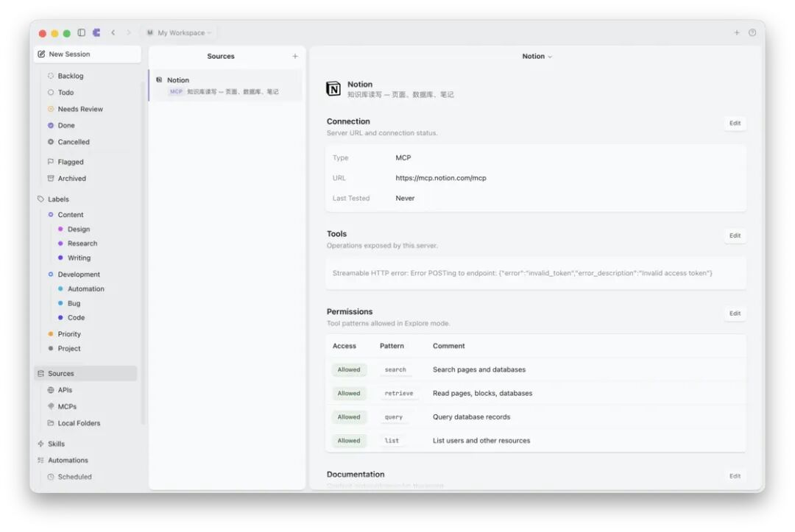Select the Content label group
This screenshot has height=532, width=795.
pyautogui.click(x=71, y=215)
